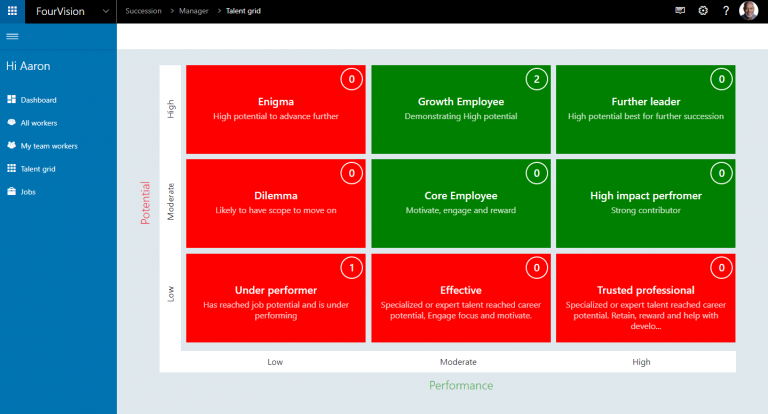Viewport: 768px width, 414px height.
Task: Go to Dashboard in the sidebar
Action: click(38, 100)
